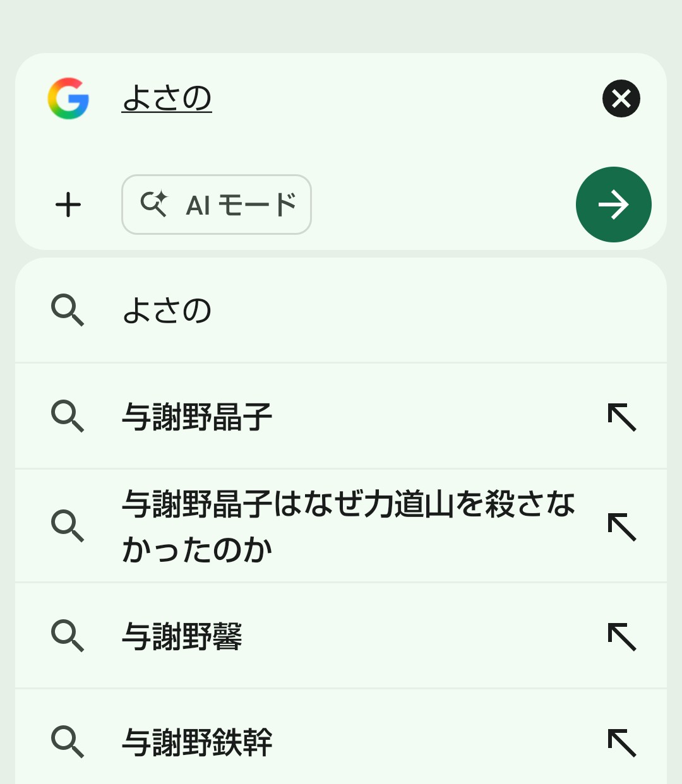Tap magnifier icon beside the 力道山 suggestion
The height and width of the screenshot is (784, 682).
(x=67, y=526)
